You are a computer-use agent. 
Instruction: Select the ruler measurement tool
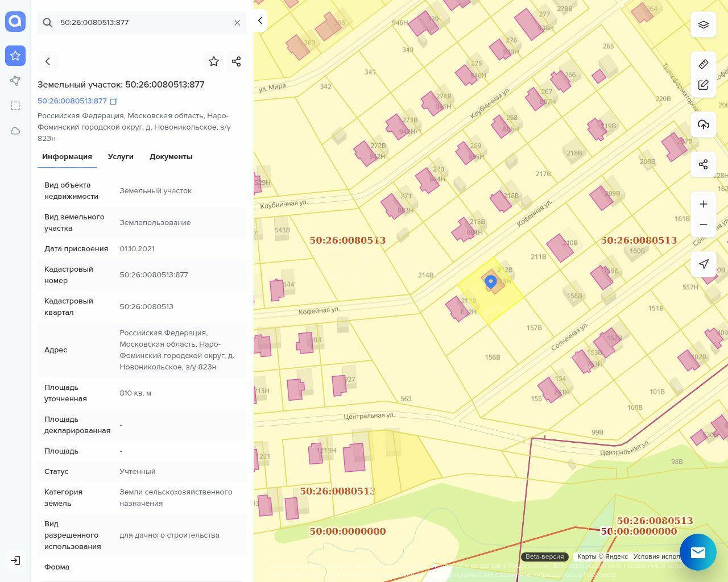click(x=704, y=64)
